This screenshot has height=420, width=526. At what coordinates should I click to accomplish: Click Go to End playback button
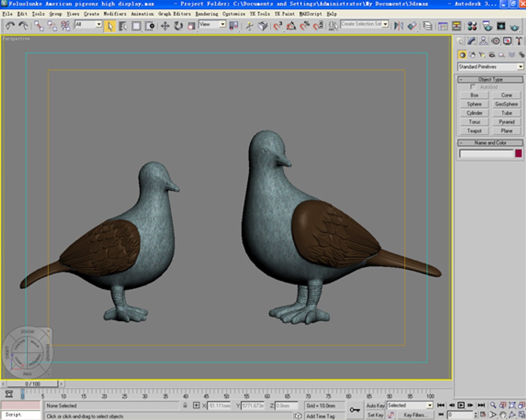[481, 405]
